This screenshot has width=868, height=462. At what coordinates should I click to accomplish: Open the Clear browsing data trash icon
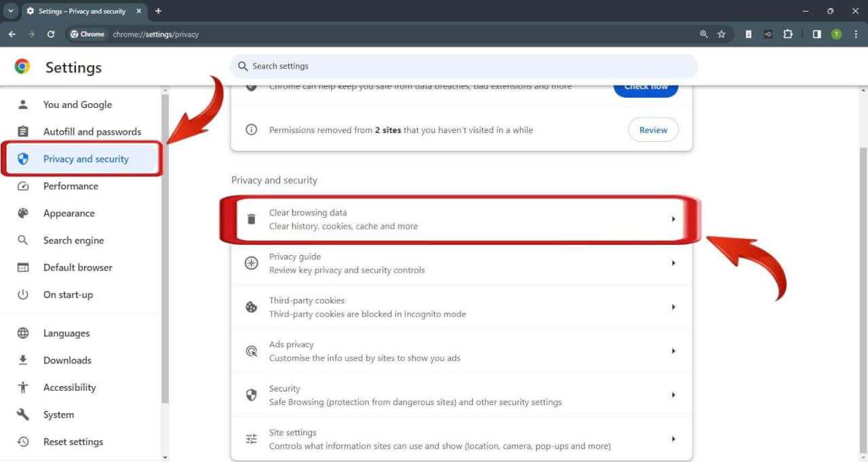(252, 218)
